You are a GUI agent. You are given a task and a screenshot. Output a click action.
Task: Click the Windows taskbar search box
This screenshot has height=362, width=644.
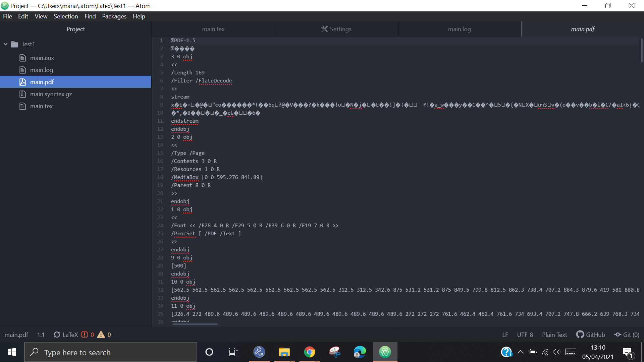(111, 352)
